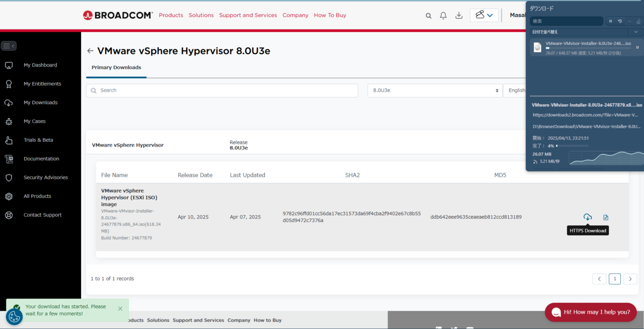Open the Solutions top menu

point(201,15)
